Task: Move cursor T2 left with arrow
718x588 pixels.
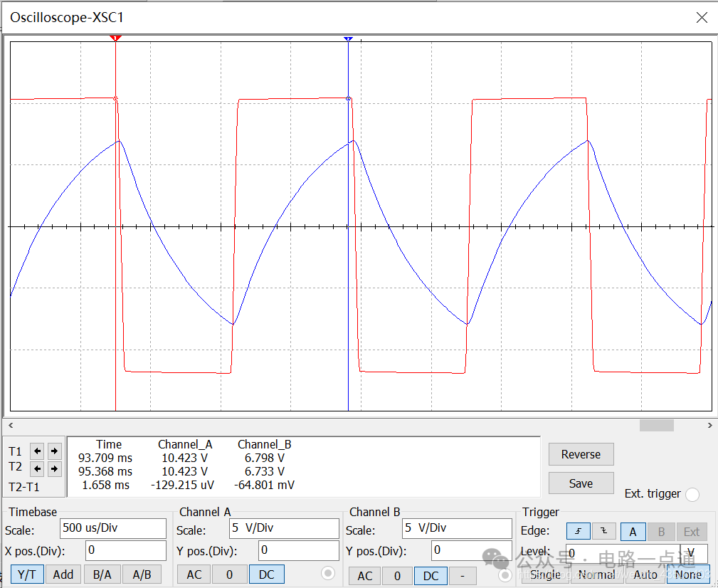Action: 38,469
